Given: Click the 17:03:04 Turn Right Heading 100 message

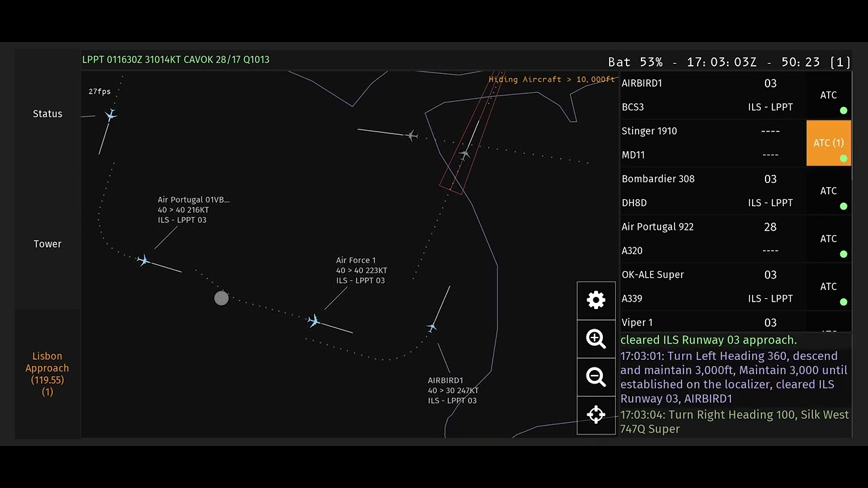Looking at the screenshot, I should point(734,422).
